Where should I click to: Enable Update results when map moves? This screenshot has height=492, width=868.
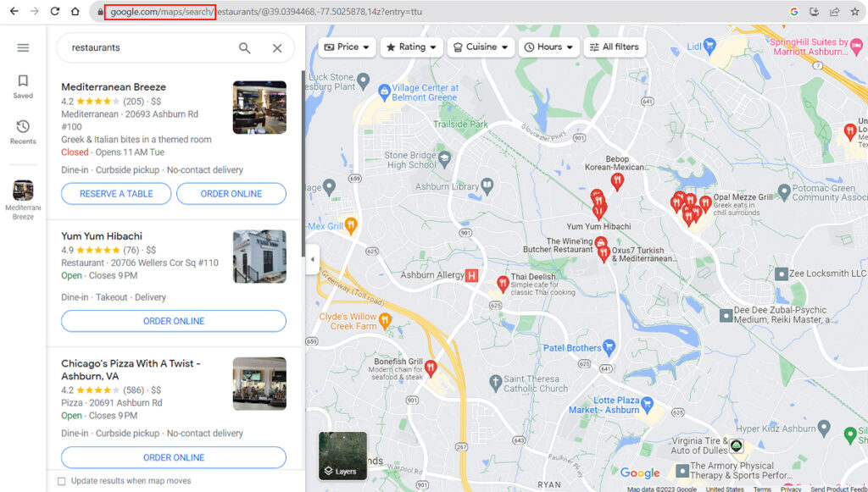[61, 480]
